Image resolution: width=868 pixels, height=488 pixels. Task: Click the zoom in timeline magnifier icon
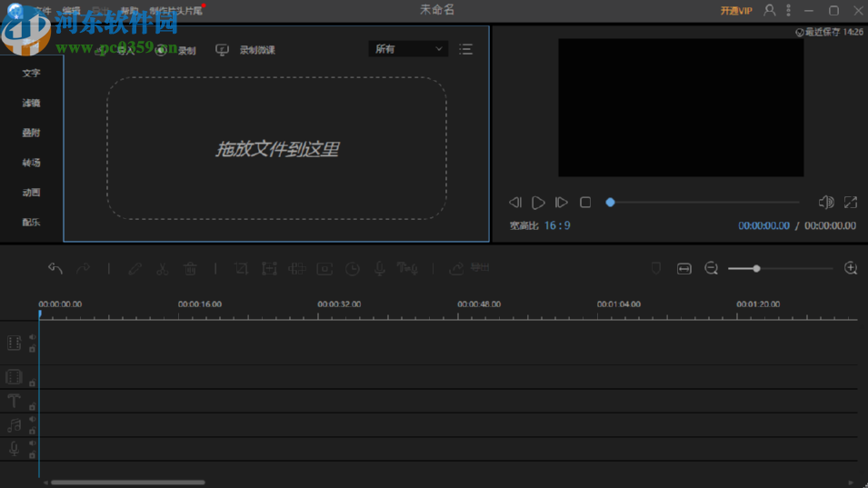pos(850,268)
